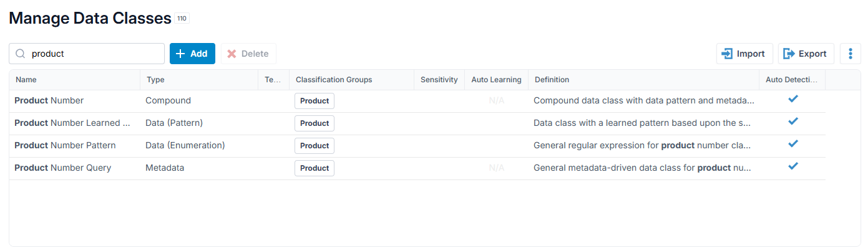The width and height of the screenshot is (868, 248).
Task: Click the General metadata-driven definition text
Action: tap(642, 168)
